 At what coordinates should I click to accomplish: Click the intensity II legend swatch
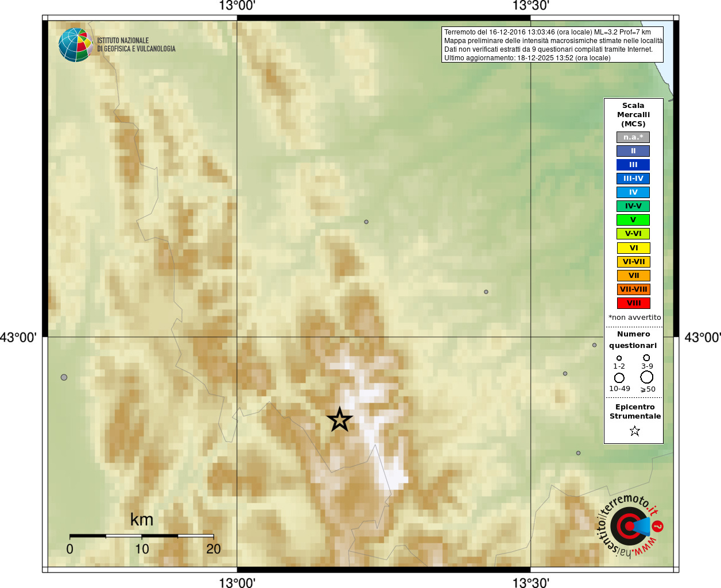click(x=633, y=151)
